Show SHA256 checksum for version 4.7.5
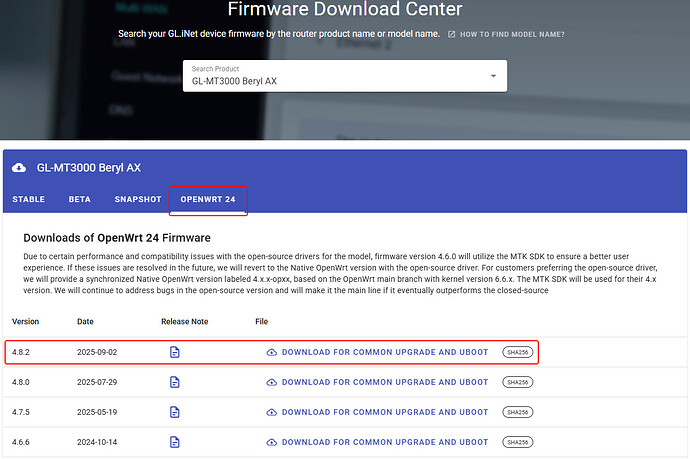 pos(518,412)
